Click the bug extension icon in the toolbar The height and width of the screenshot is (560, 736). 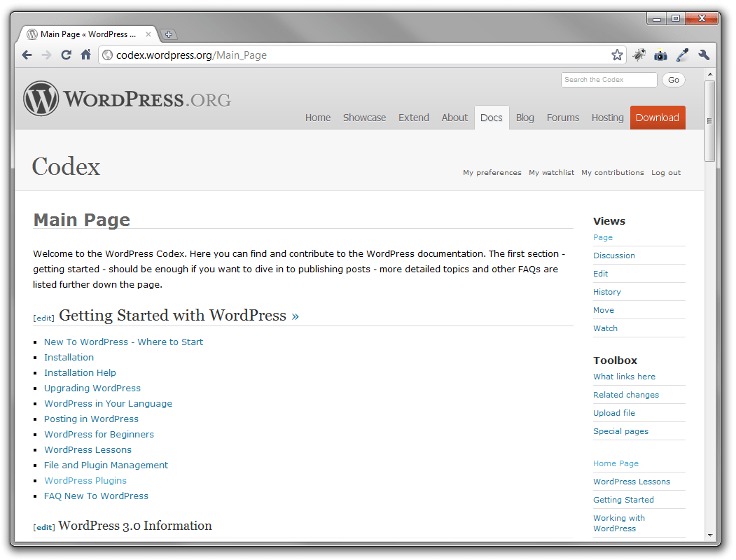click(639, 55)
